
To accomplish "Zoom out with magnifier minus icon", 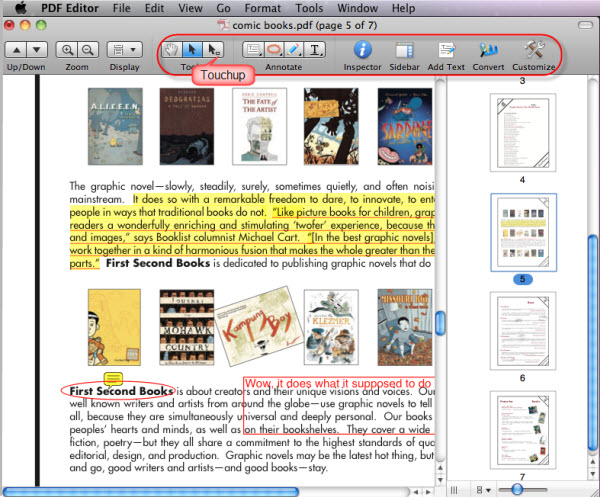I will point(88,50).
